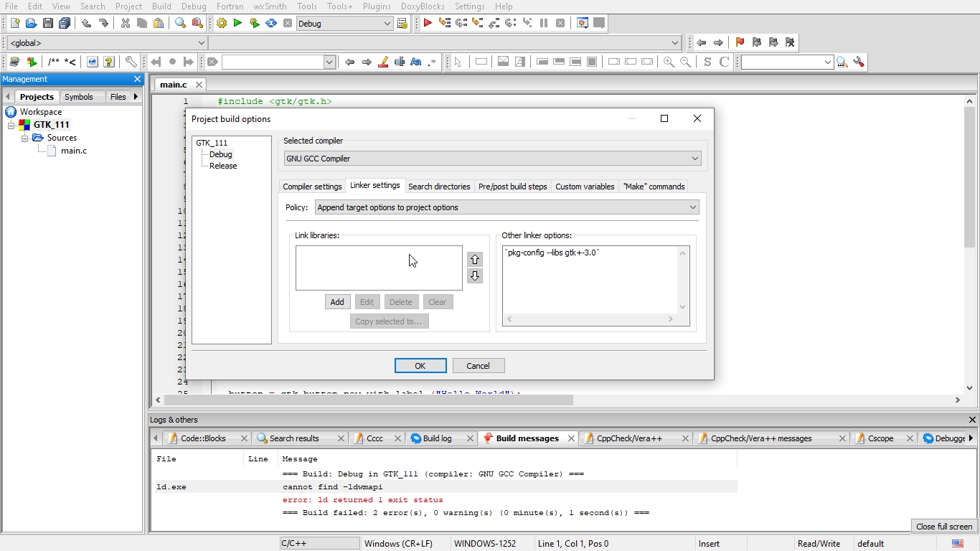
Task: Switch to the Search directories tab
Action: (x=439, y=187)
